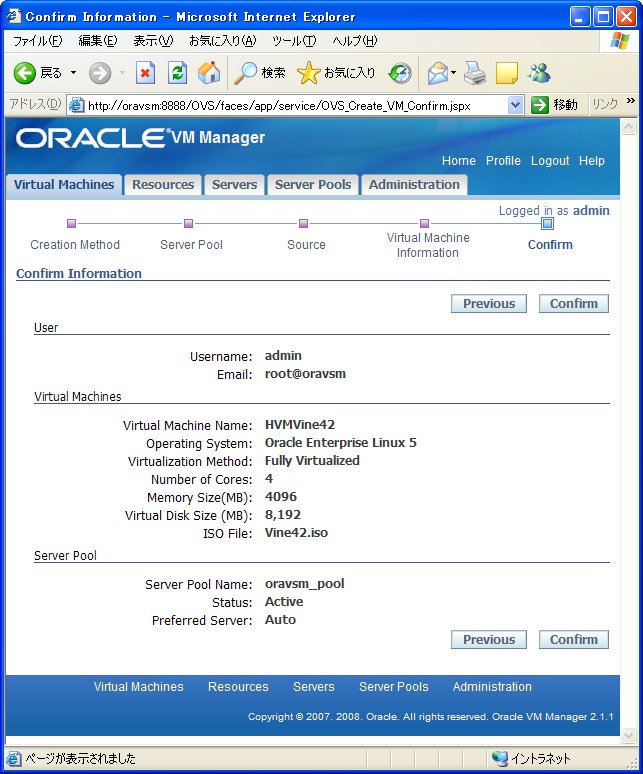Click the green Go arrow button
The width and height of the screenshot is (643, 774).
point(540,105)
